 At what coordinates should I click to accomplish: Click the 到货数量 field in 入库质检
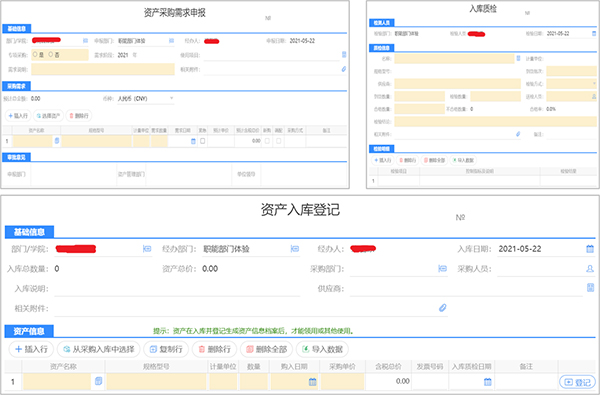click(419, 96)
